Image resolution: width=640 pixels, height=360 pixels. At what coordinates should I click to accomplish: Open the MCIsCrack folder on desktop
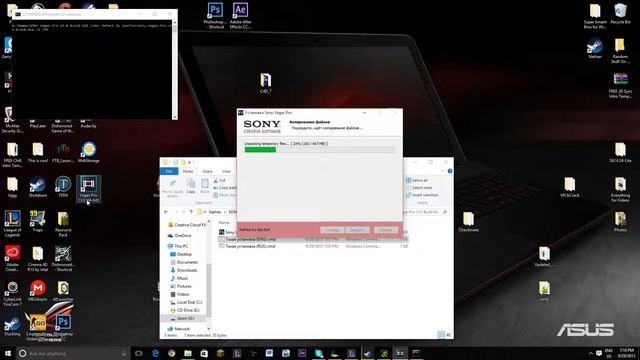click(x=570, y=187)
